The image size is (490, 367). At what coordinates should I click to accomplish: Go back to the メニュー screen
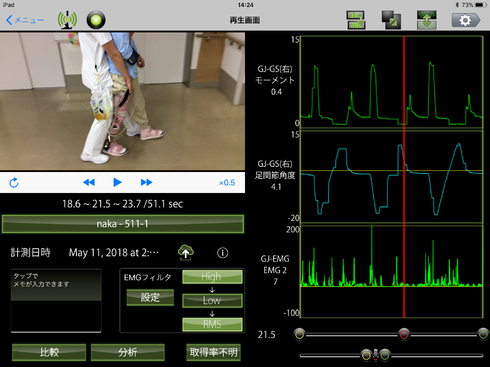[25, 20]
